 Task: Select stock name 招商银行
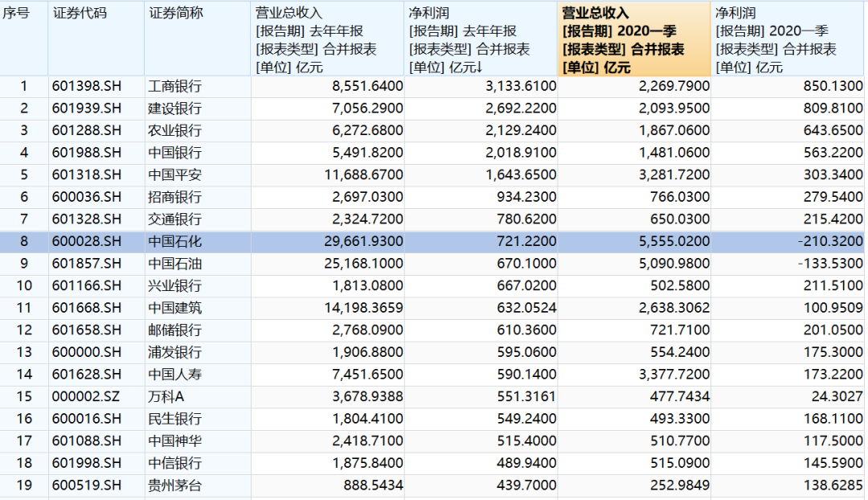tap(175, 197)
